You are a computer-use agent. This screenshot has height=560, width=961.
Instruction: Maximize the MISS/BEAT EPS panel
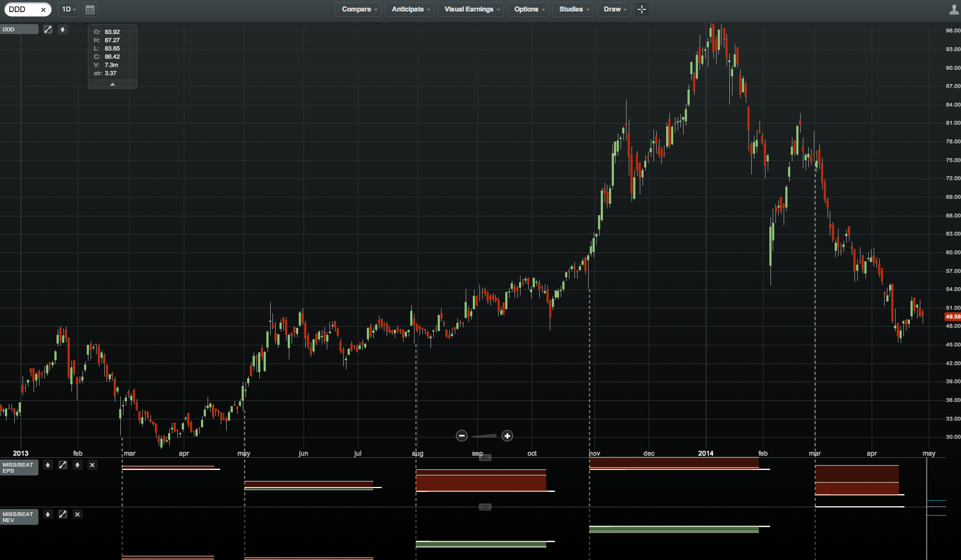(x=63, y=465)
